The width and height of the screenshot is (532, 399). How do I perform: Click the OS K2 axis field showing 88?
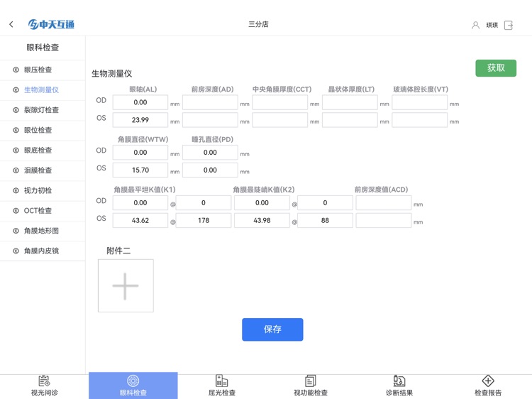pyautogui.click(x=325, y=220)
